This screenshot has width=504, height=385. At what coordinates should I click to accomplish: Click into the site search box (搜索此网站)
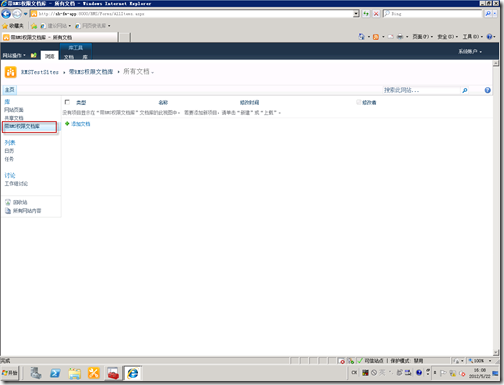coord(421,90)
